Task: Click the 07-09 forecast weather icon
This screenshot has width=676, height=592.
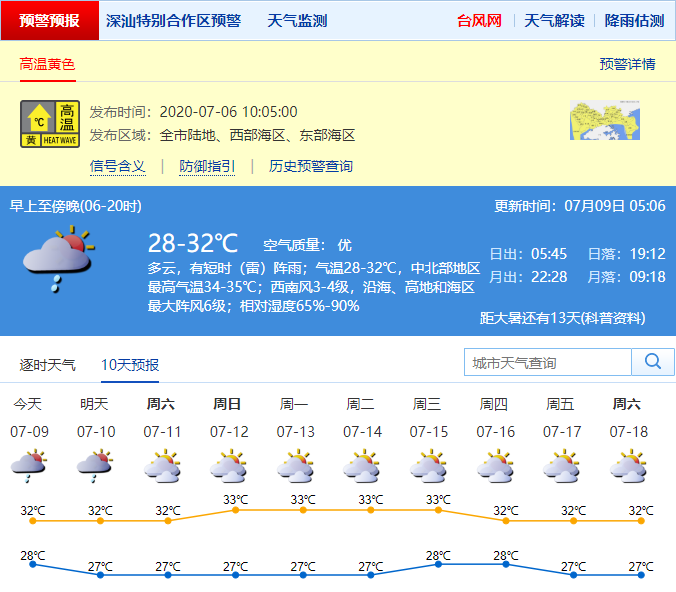Action: 28,465
